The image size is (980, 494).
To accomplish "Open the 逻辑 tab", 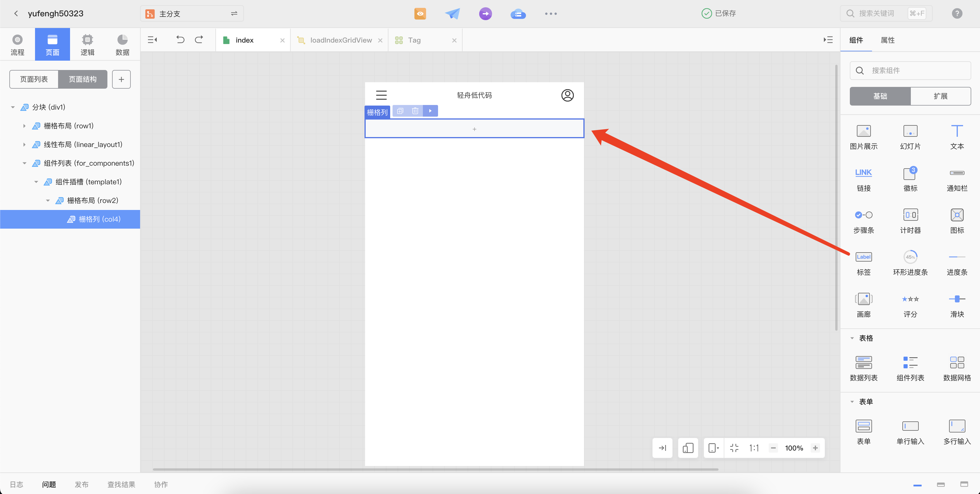I will (87, 45).
